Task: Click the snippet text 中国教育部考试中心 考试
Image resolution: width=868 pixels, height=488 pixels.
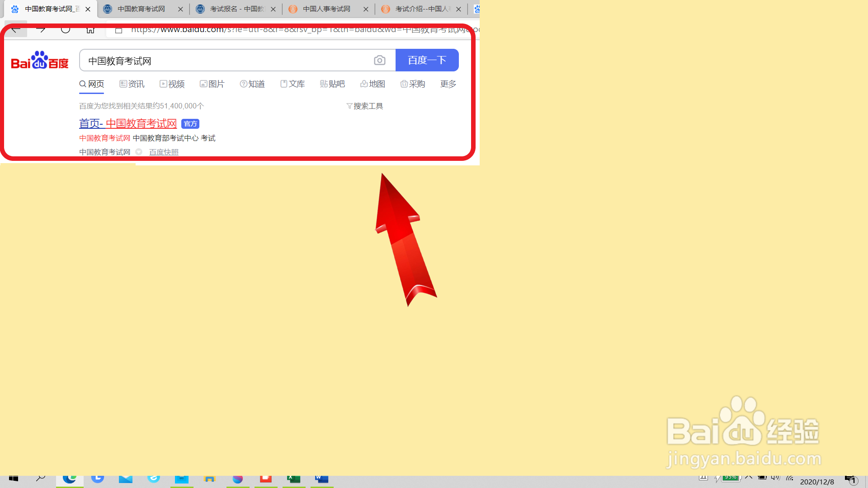Action: tap(174, 138)
